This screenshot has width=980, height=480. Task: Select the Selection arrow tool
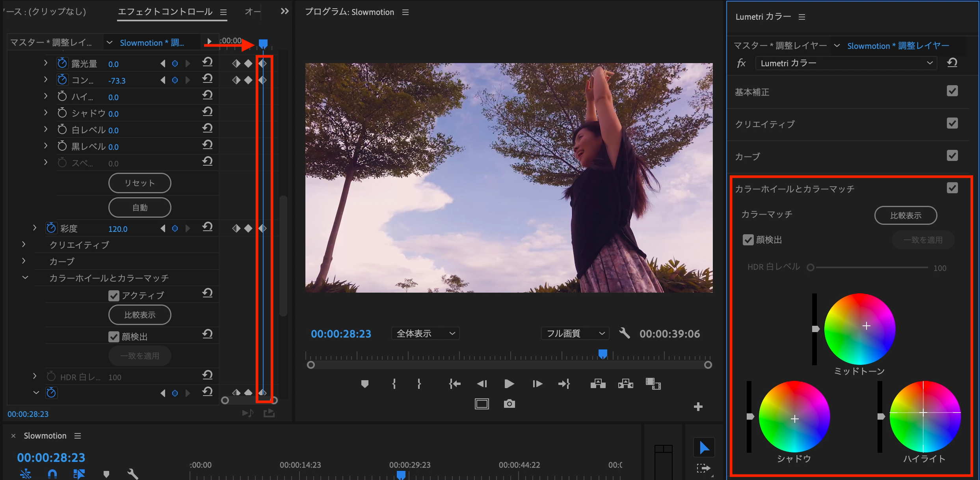pos(704,448)
